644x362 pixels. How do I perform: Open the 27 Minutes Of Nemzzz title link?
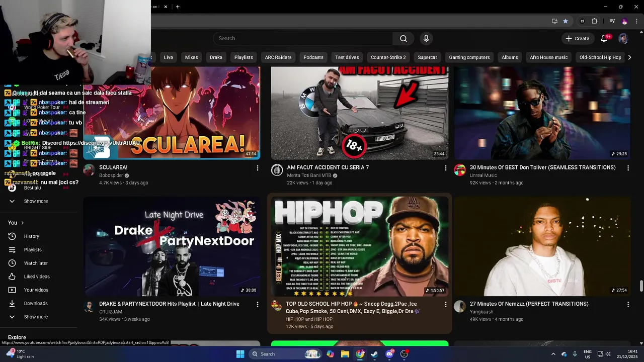click(x=529, y=304)
